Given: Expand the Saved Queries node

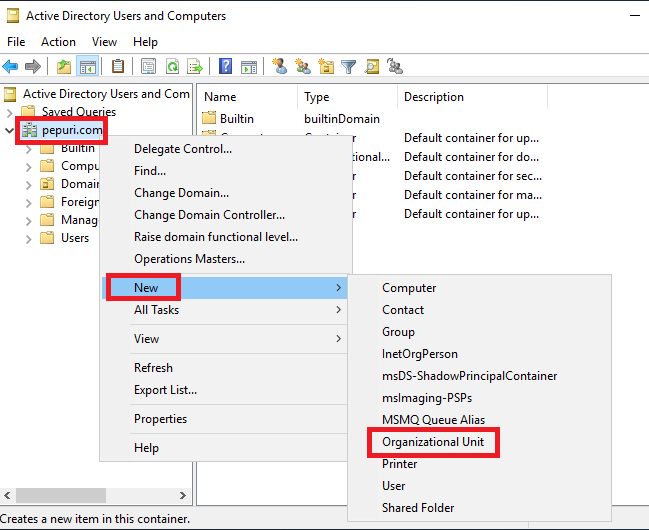Looking at the screenshot, I should coord(10,112).
